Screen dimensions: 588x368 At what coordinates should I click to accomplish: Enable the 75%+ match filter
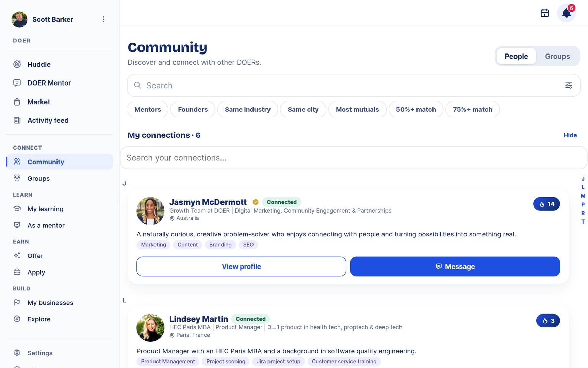click(x=472, y=109)
